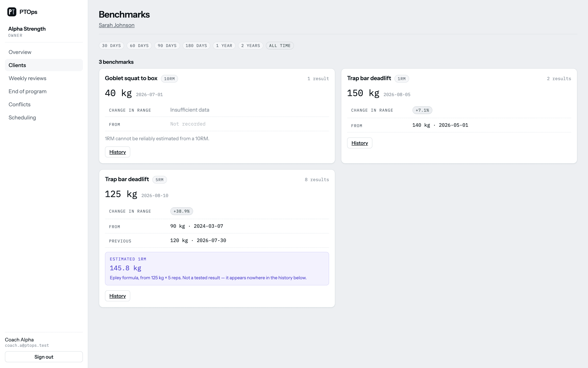Click the Benchmarks page heading
588x368 pixels.
(x=124, y=14)
